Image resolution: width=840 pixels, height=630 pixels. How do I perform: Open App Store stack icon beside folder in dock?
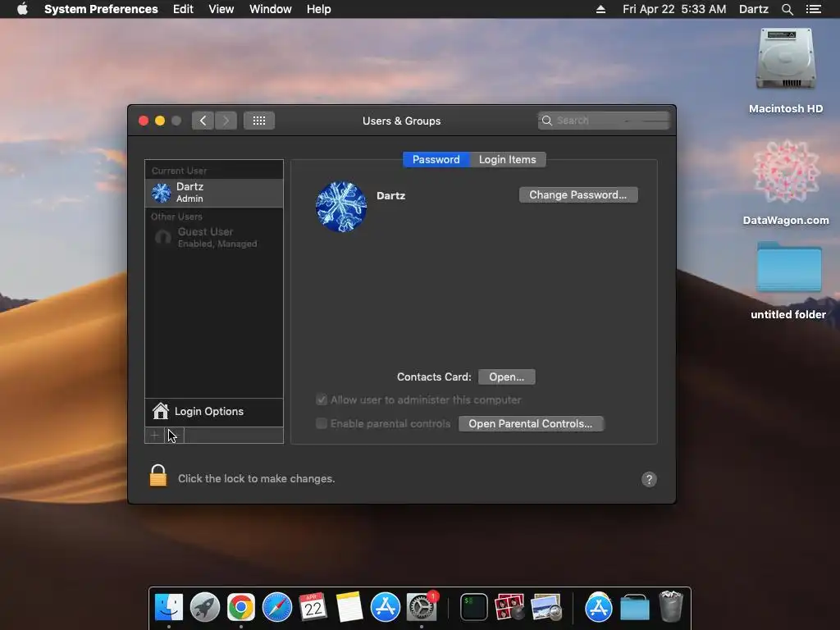tap(598, 607)
